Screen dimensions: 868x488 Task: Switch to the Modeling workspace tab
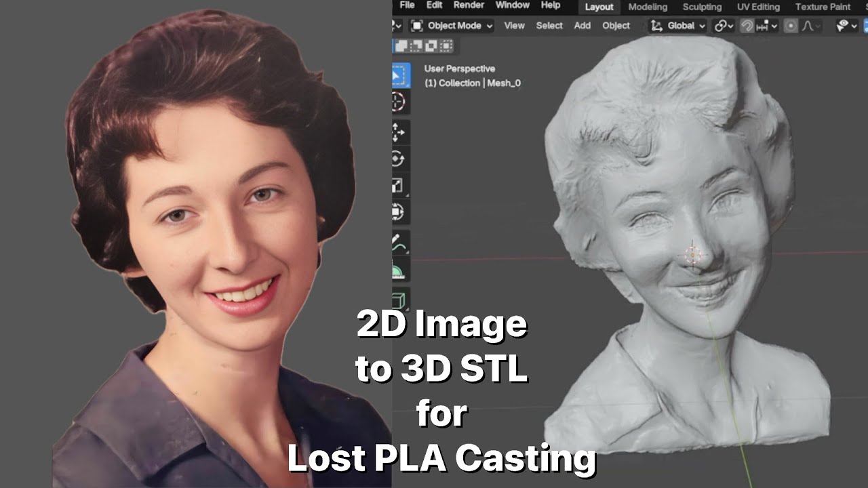648,7
